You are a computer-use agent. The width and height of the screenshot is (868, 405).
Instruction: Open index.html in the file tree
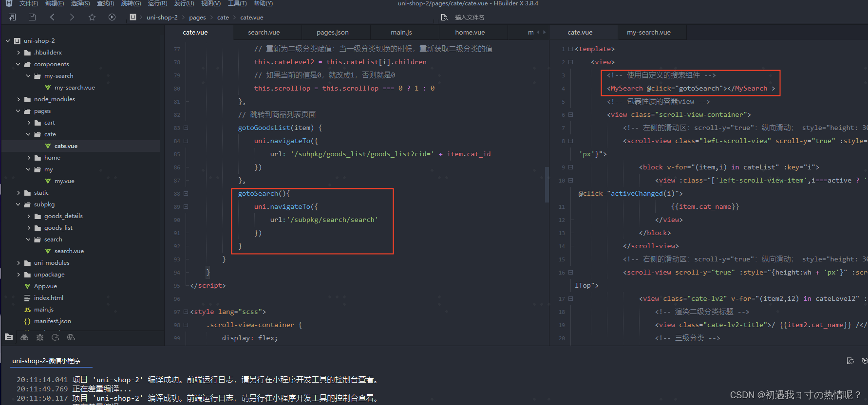point(49,298)
